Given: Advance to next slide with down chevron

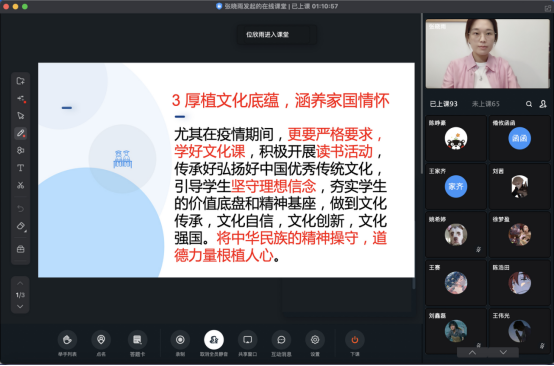Looking at the screenshot, I should [20, 306].
